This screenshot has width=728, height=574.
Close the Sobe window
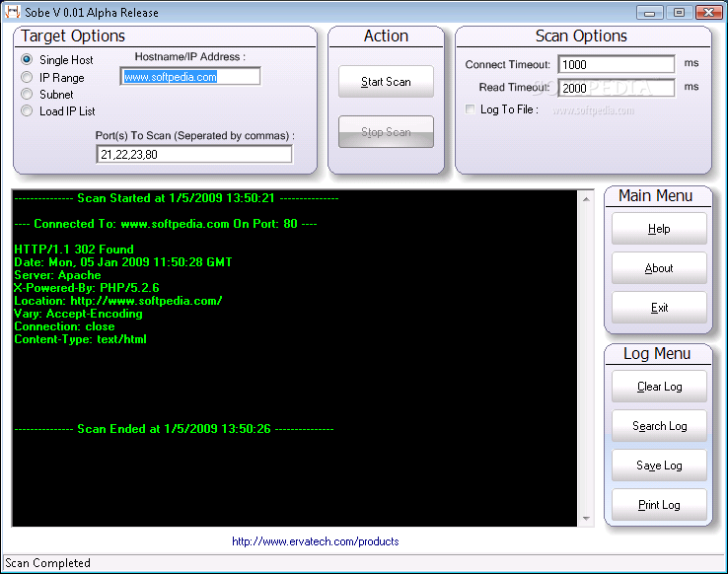pos(708,12)
